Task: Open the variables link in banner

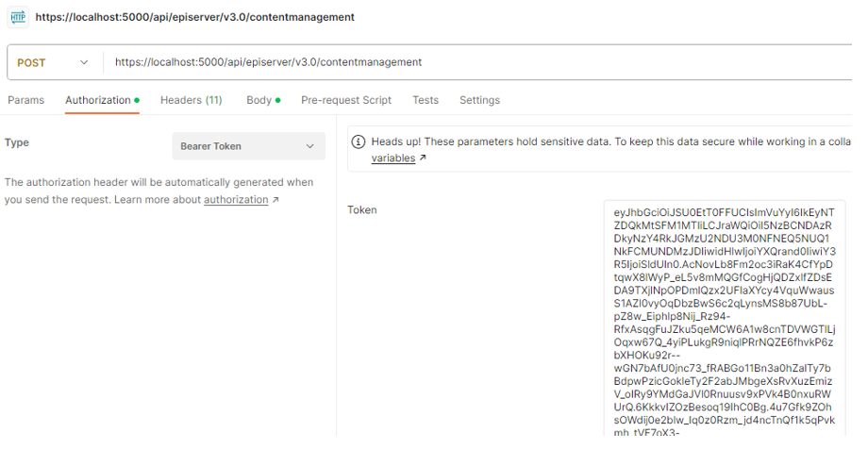Action: tap(392, 158)
